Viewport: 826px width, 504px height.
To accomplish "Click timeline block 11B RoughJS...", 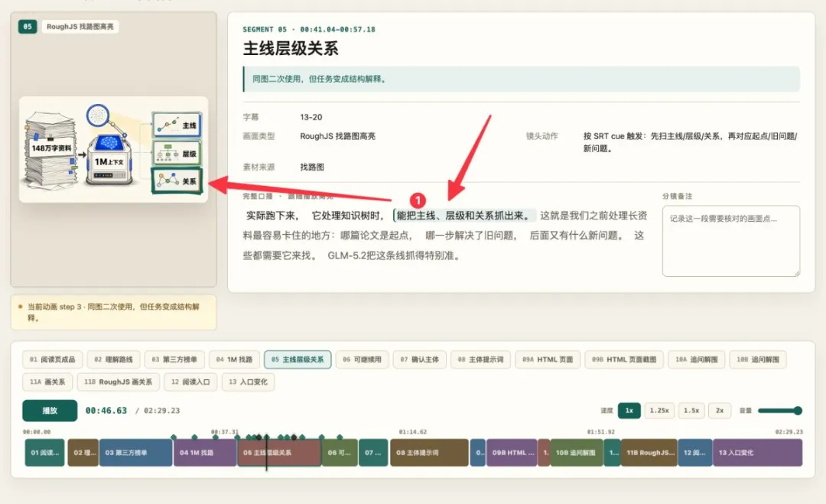I will coord(649,453).
